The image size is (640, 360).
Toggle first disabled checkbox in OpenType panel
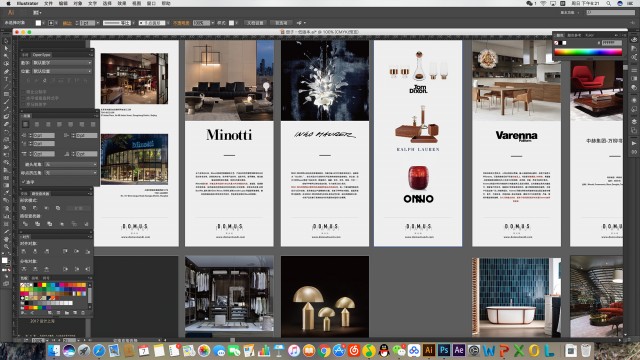(24, 92)
